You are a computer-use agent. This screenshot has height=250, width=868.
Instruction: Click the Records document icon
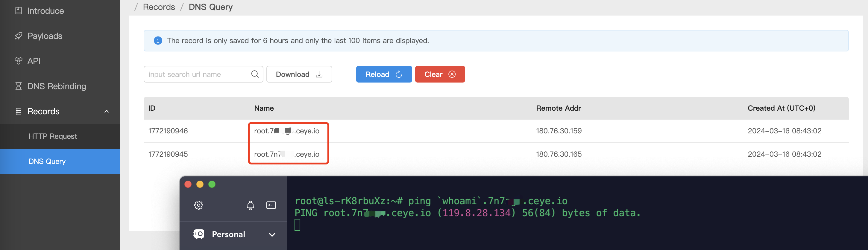coord(19,111)
